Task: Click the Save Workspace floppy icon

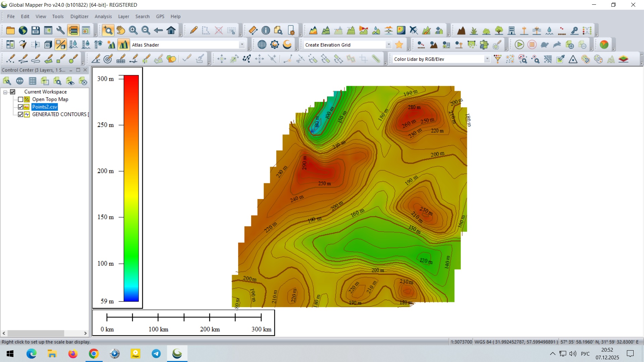Action: pyautogui.click(x=36, y=31)
